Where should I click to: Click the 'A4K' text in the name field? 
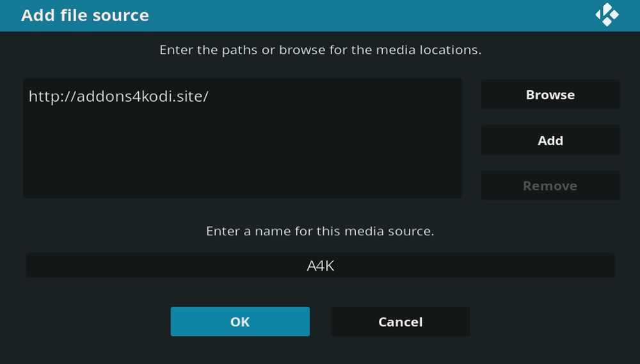pyautogui.click(x=321, y=265)
